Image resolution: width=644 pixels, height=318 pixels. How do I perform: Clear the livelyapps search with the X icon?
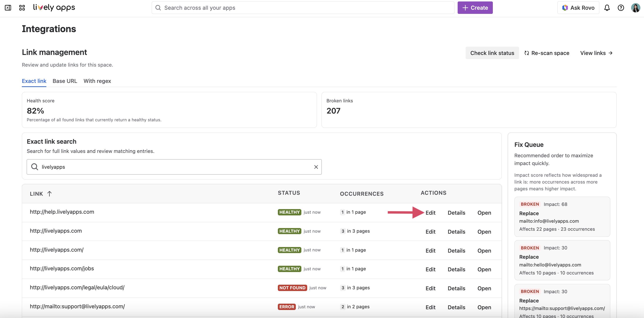(316, 167)
